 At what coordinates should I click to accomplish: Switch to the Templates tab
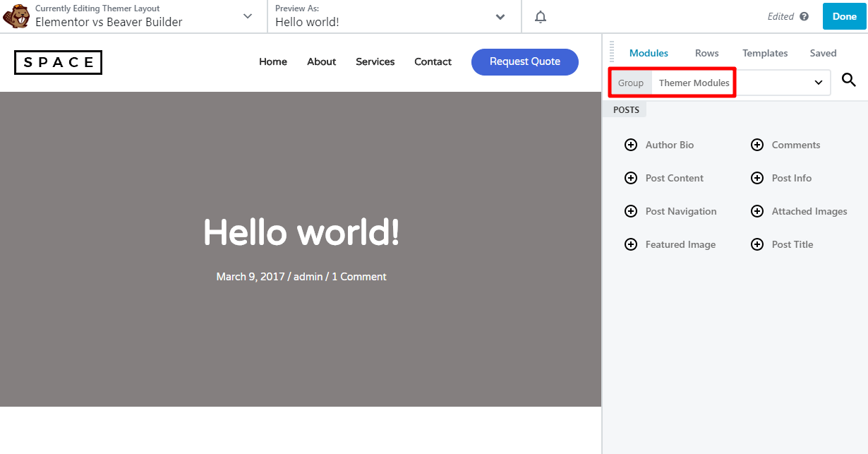click(765, 53)
